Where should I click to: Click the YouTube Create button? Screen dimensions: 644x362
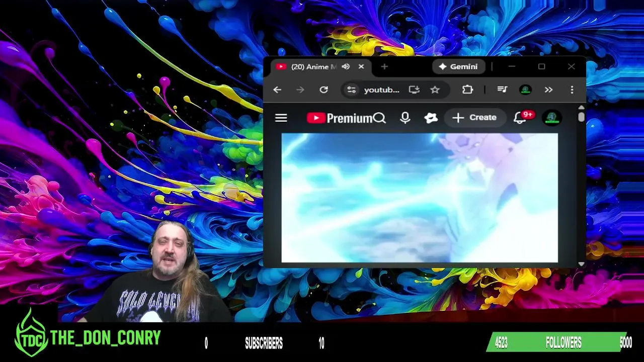pos(474,118)
